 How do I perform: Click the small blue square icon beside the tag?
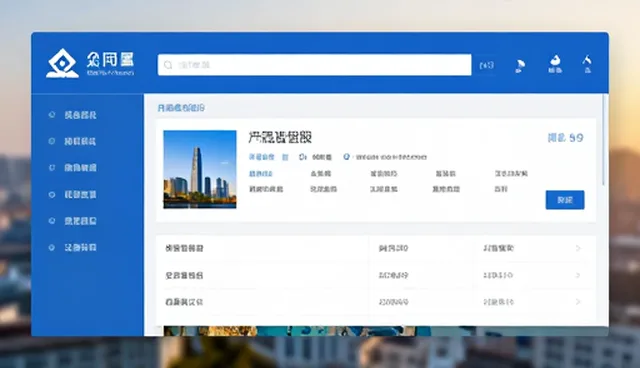pyautogui.click(x=285, y=157)
